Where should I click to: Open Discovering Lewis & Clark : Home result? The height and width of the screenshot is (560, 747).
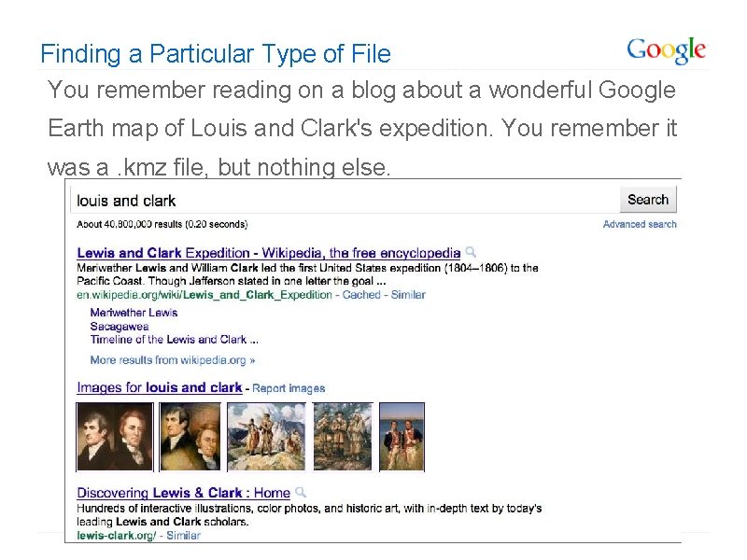[x=183, y=493]
